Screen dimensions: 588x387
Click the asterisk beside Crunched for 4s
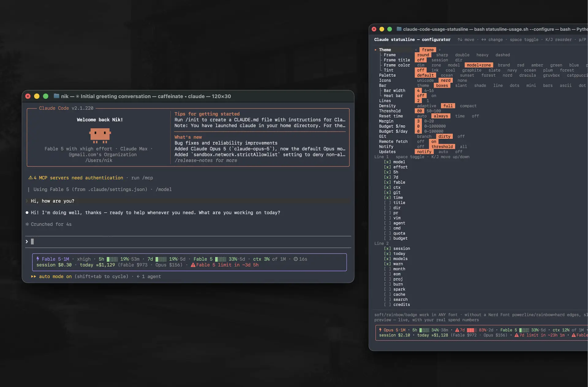click(x=27, y=224)
